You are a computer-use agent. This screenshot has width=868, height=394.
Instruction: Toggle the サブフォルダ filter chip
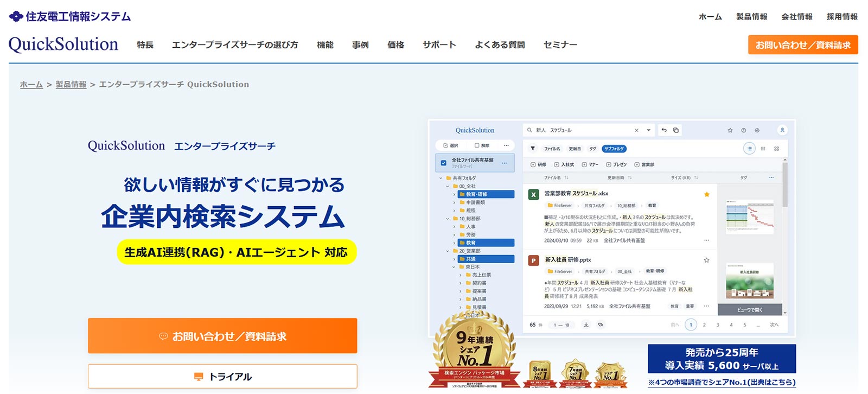pyautogui.click(x=614, y=149)
